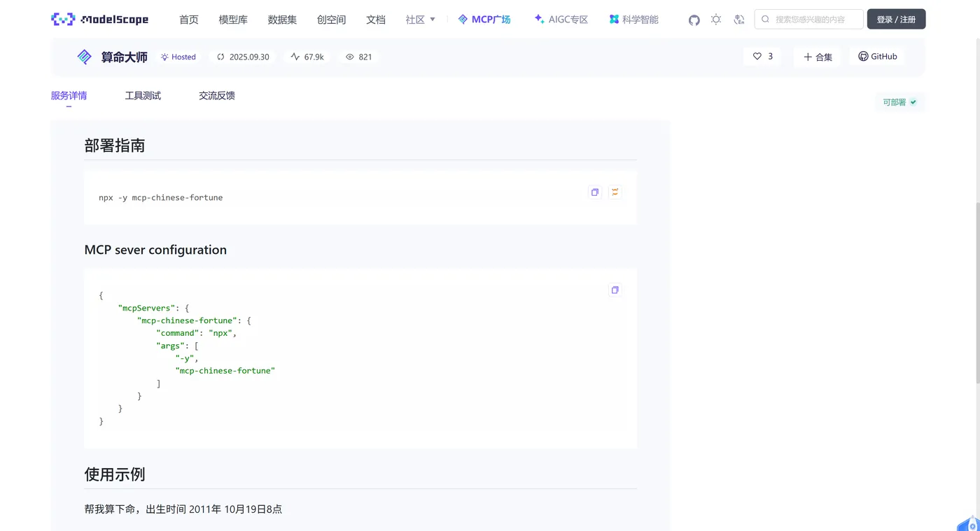Expand the 社区 community dropdown
The image size is (980, 531).
(419, 20)
